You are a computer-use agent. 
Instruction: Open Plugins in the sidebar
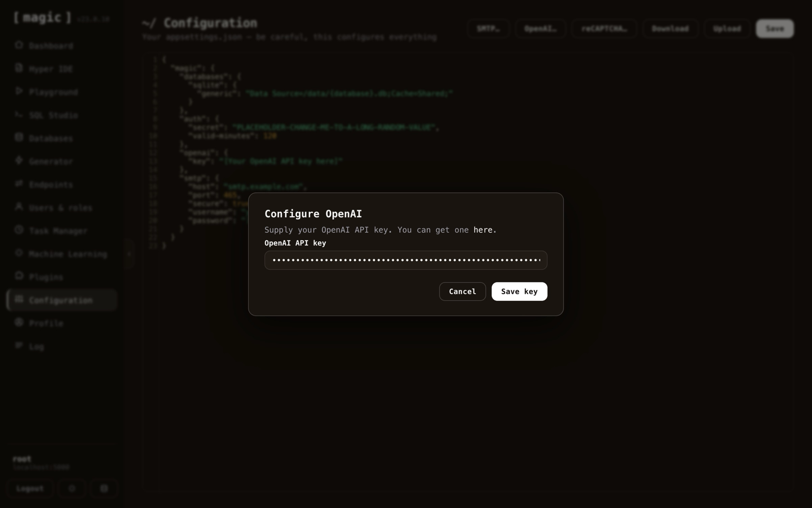click(x=62, y=277)
